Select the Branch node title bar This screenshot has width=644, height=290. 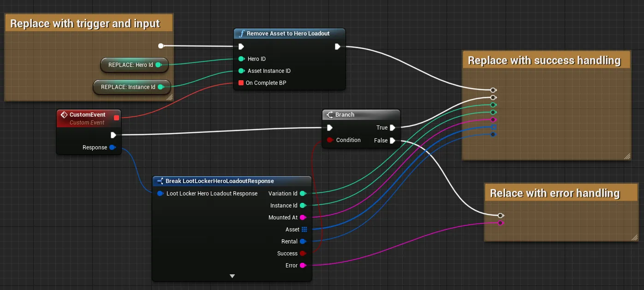coord(361,115)
